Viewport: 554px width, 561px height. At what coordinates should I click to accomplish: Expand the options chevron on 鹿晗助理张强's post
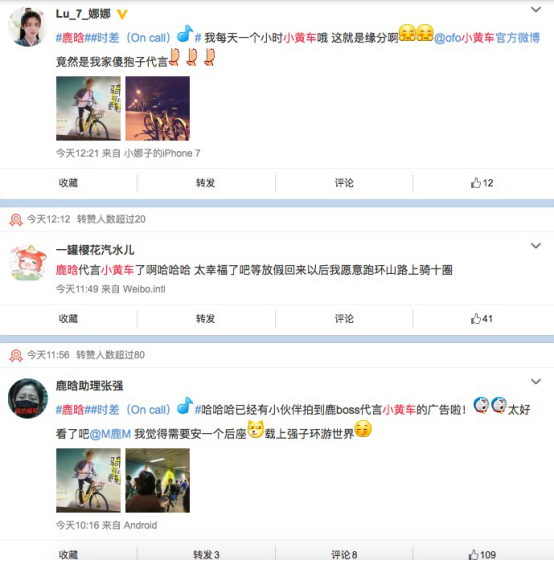[535, 381]
